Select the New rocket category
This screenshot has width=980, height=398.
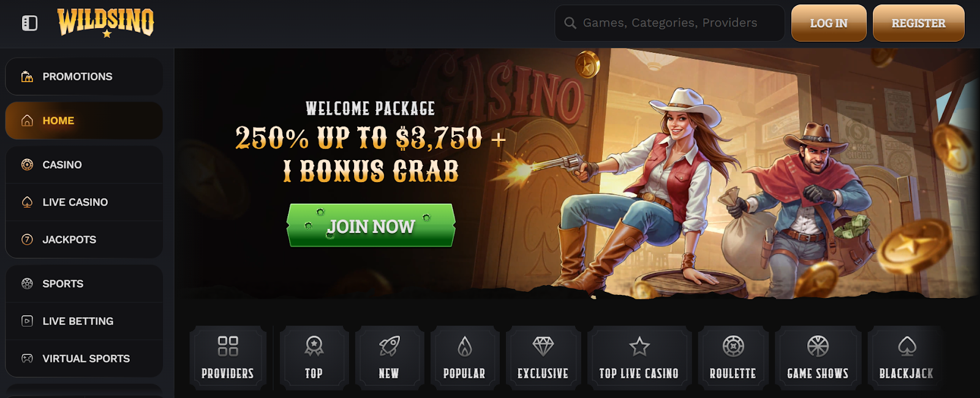pos(389,358)
